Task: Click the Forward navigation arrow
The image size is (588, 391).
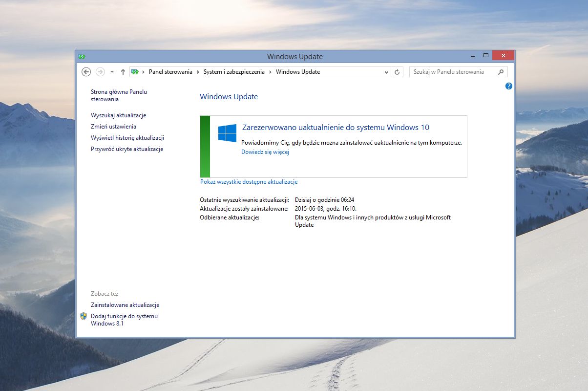Action: click(100, 72)
